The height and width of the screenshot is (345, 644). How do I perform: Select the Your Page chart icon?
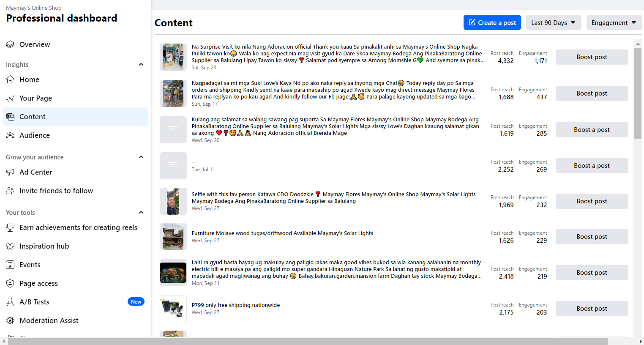pyautogui.click(x=10, y=98)
